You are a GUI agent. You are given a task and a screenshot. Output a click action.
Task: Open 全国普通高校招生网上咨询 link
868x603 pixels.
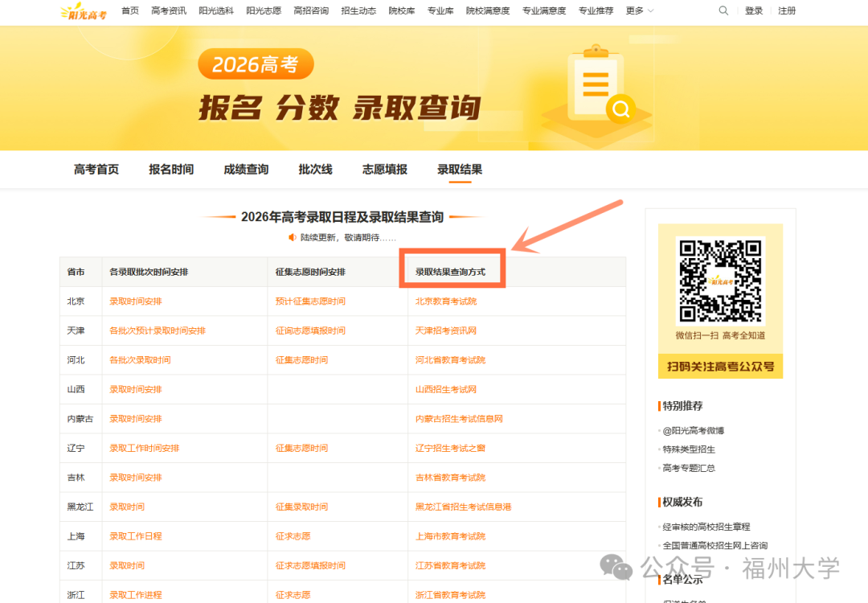(715, 545)
